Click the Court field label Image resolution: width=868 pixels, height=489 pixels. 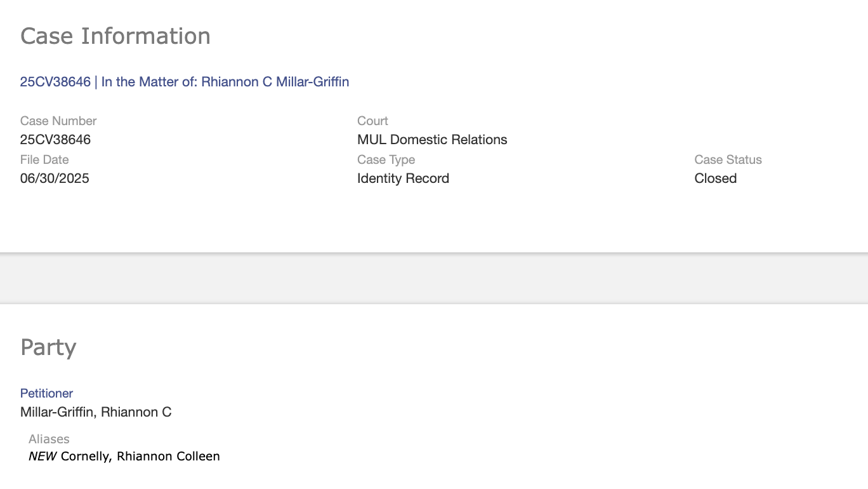(x=372, y=121)
